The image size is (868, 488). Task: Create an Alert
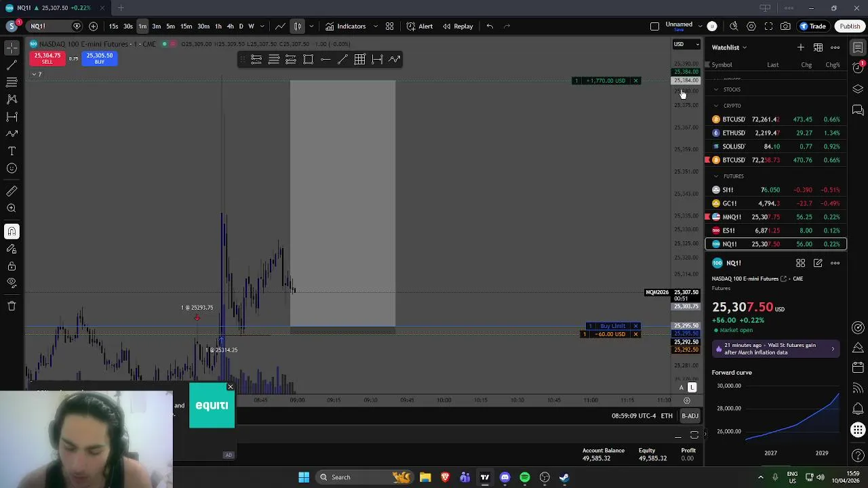[x=420, y=26]
